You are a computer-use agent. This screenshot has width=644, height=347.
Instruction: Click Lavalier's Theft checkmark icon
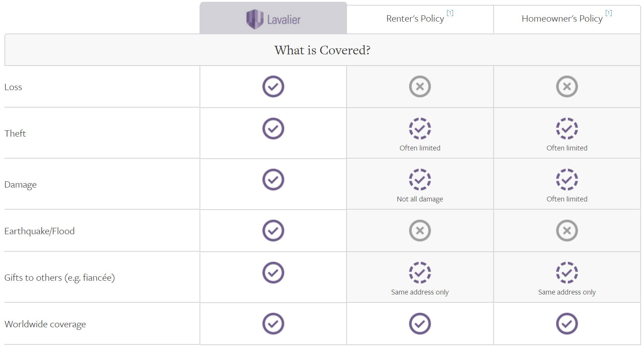pos(273,129)
